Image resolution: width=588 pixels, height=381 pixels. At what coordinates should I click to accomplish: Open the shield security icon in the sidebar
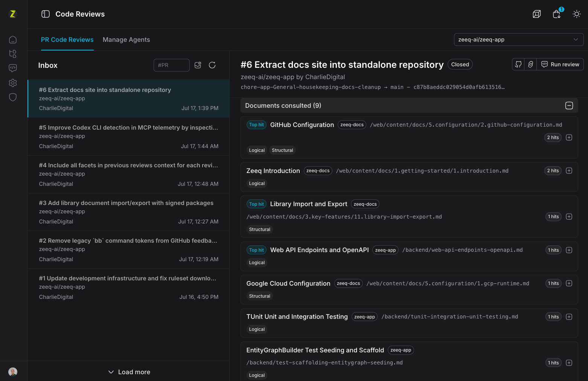tap(13, 97)
